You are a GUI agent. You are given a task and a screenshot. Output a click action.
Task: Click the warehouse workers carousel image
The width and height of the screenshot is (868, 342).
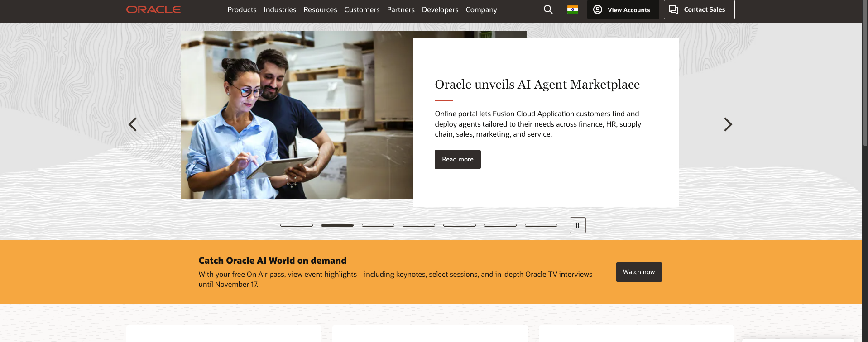(297, 115)
